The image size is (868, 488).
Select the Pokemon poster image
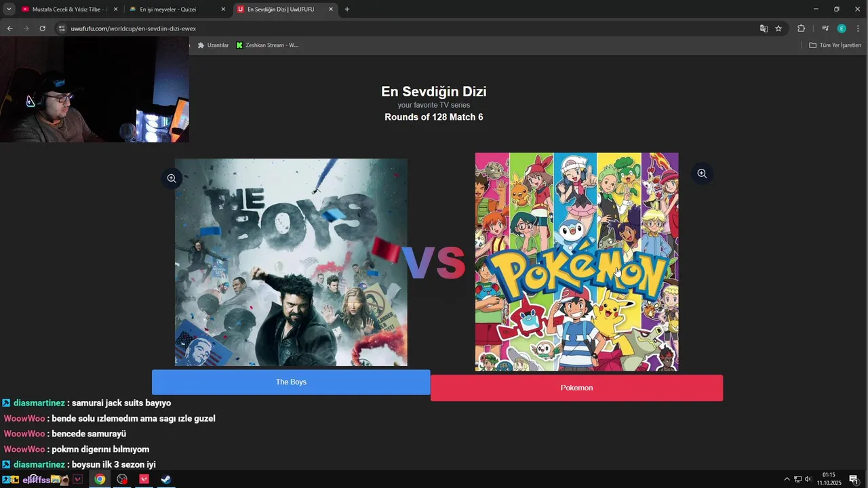576,262
